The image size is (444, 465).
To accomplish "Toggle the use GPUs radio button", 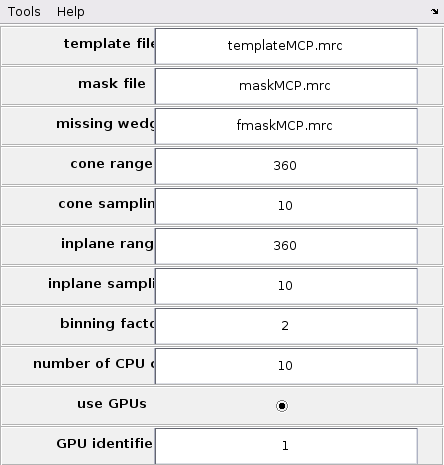I will pos(282,406).
